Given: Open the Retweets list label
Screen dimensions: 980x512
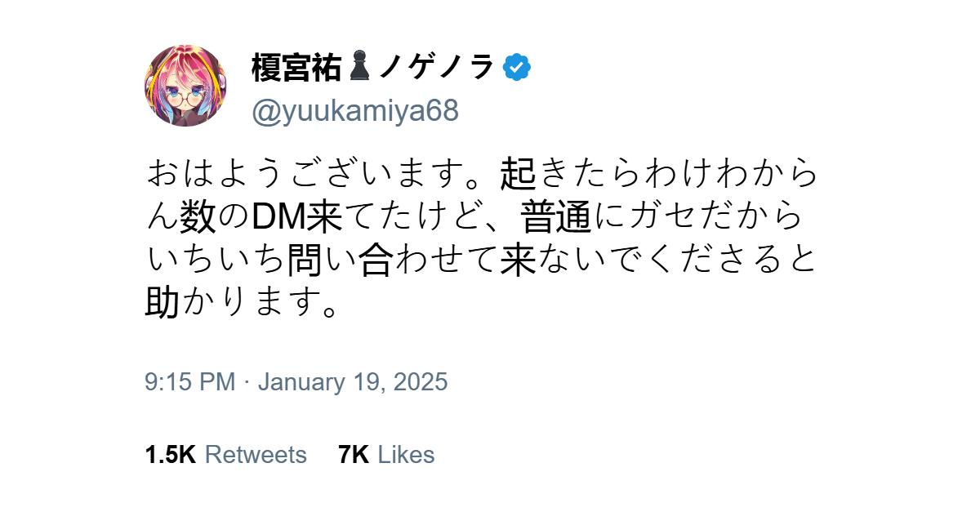Looking at the screenshot, I should click(256, 455).
